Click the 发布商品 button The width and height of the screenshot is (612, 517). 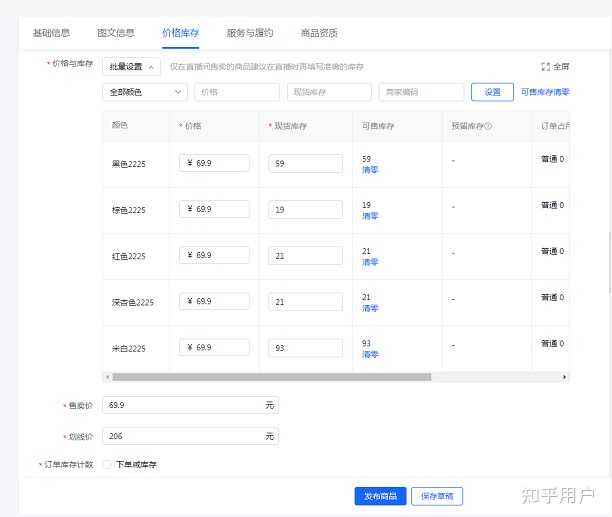(x=381, y=496)
